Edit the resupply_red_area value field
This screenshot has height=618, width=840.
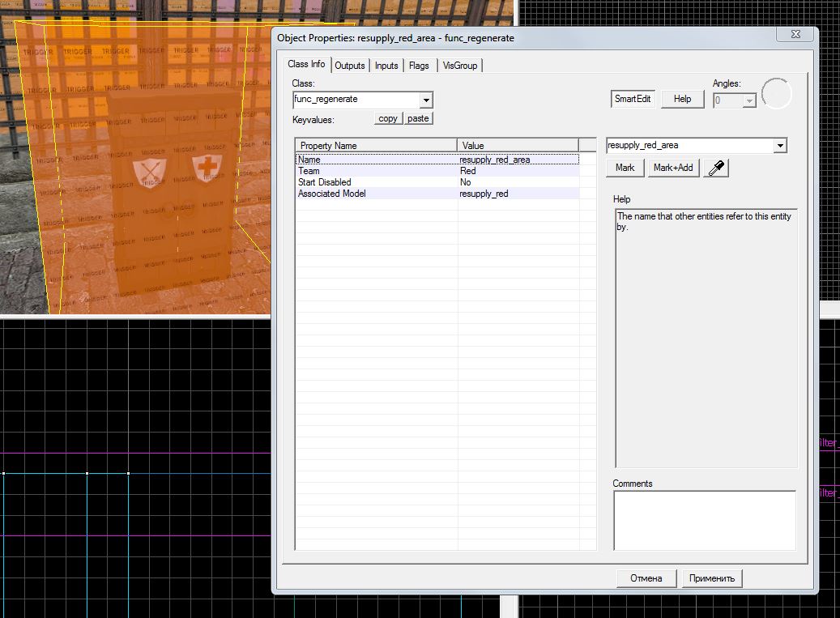pos(690,146)
